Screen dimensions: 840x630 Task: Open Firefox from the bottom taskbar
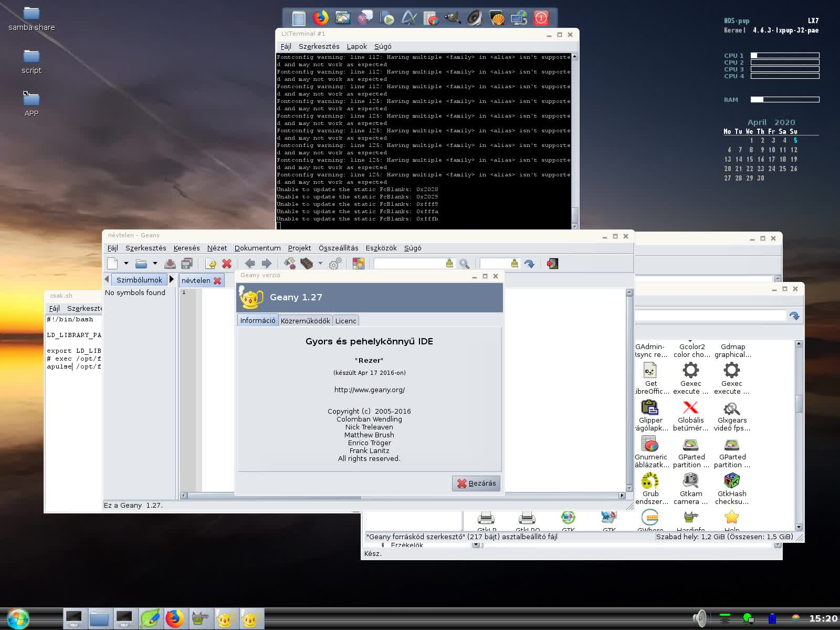[174, 618]
